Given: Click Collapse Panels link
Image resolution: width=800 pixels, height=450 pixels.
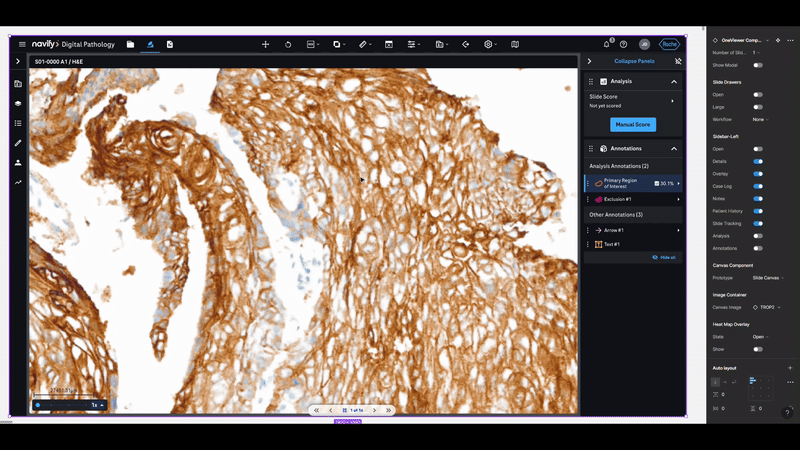Looking at the screenshot, I should coord(634,61).
